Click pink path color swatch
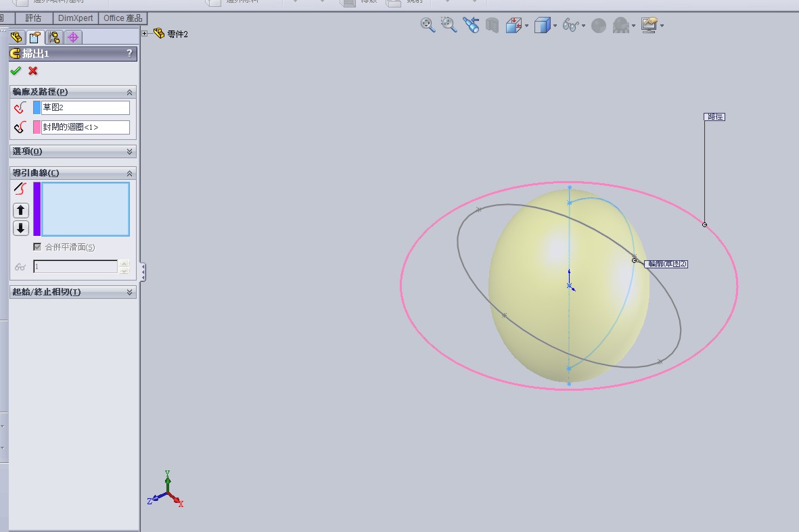 coord(37,127)
